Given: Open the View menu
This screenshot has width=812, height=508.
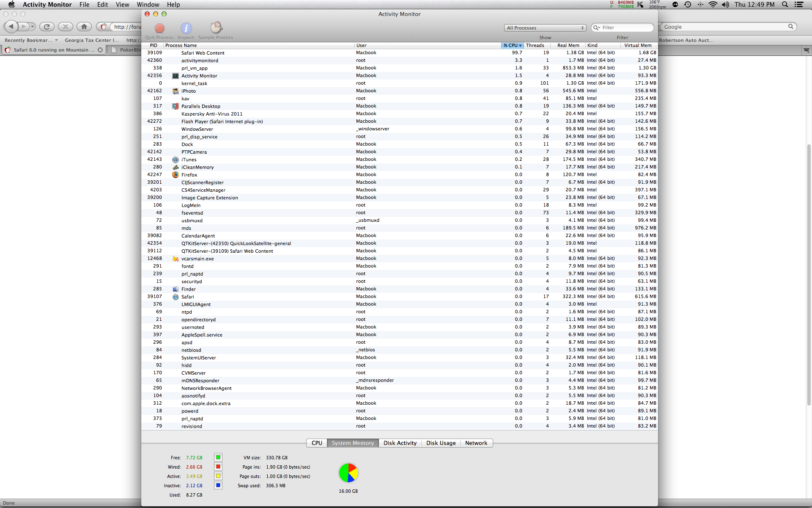Looking at the screenshot, I should 122,5.
